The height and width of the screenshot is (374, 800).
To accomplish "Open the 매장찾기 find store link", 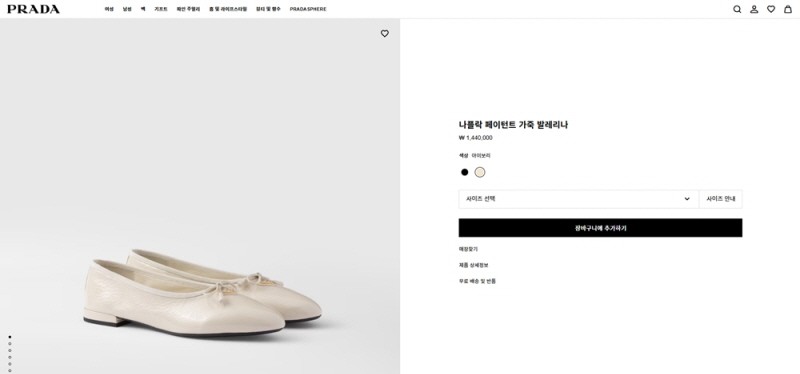I will click(468, 250).
